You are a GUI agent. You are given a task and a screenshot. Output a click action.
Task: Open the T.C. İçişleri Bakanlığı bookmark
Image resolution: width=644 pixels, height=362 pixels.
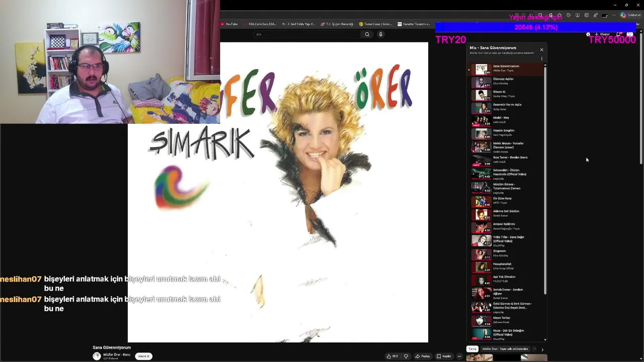point(337,24)
